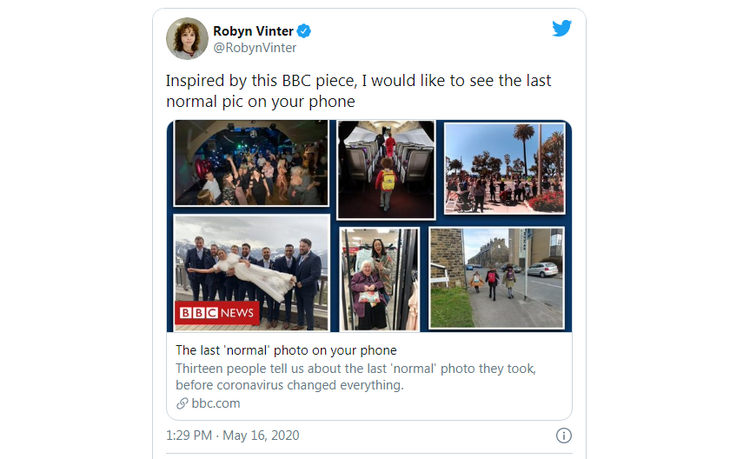Open the tweet info circle icon
This screenshot has height=459, width=730.
(x=563, y=435)
